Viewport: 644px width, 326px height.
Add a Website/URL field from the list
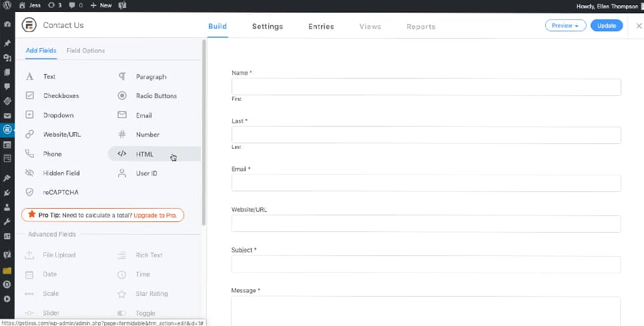pos(61,135)
